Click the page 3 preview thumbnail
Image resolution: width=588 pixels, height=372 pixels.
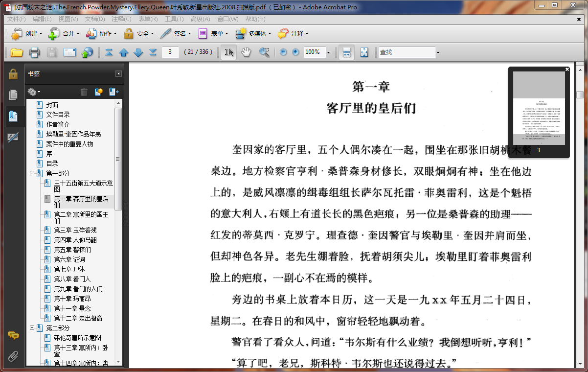[x=538, y=108]
